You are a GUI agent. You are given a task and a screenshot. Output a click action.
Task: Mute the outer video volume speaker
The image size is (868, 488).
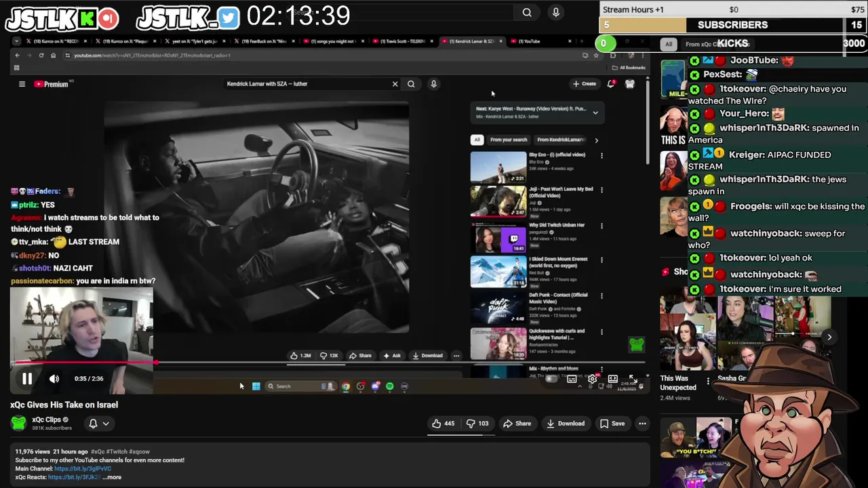click(54, 379)
